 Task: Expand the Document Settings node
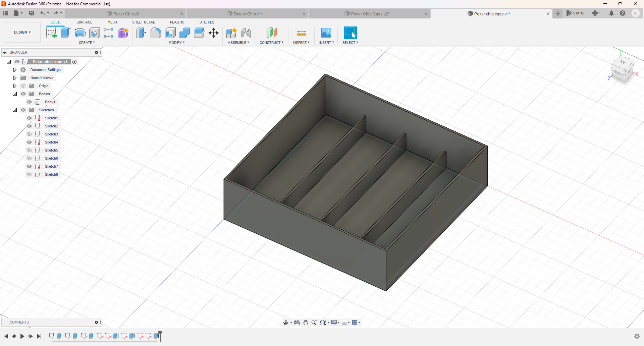(15, 70)
